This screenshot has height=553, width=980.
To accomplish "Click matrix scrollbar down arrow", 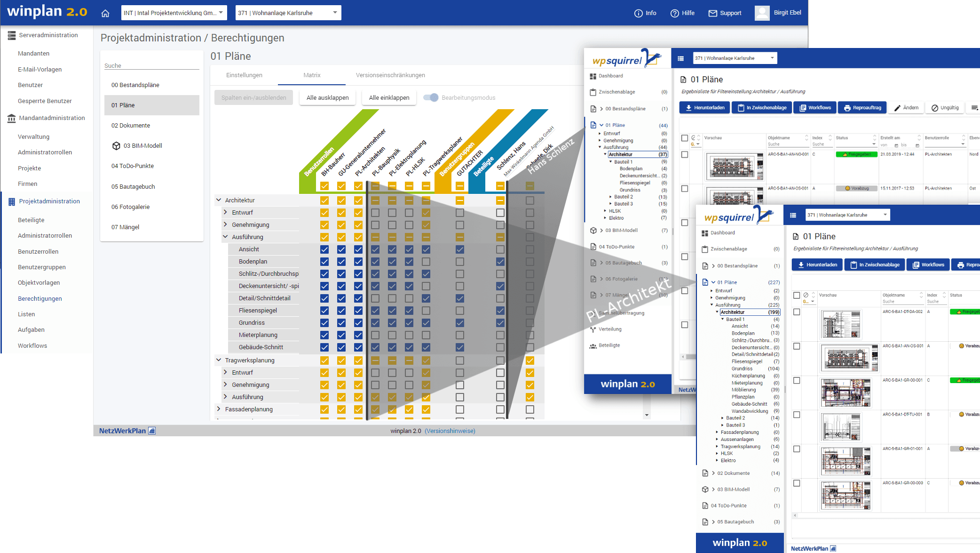I will [x=647, y=415].
